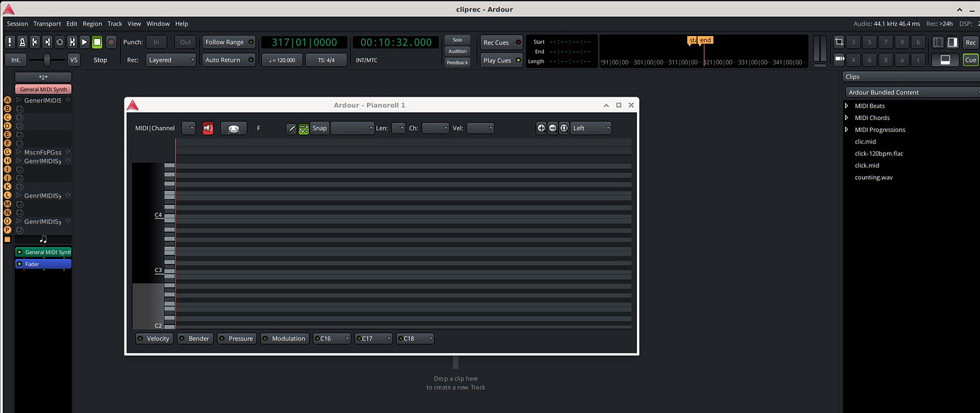Select the counting.wav clip
This screenshot has width=980, height=413.
[873, 177]
